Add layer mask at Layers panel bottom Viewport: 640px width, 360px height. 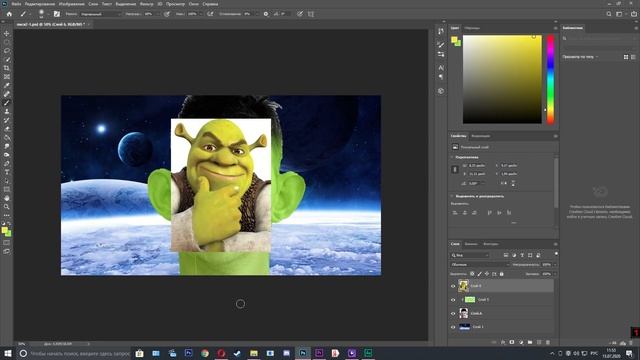click(512, 342)
